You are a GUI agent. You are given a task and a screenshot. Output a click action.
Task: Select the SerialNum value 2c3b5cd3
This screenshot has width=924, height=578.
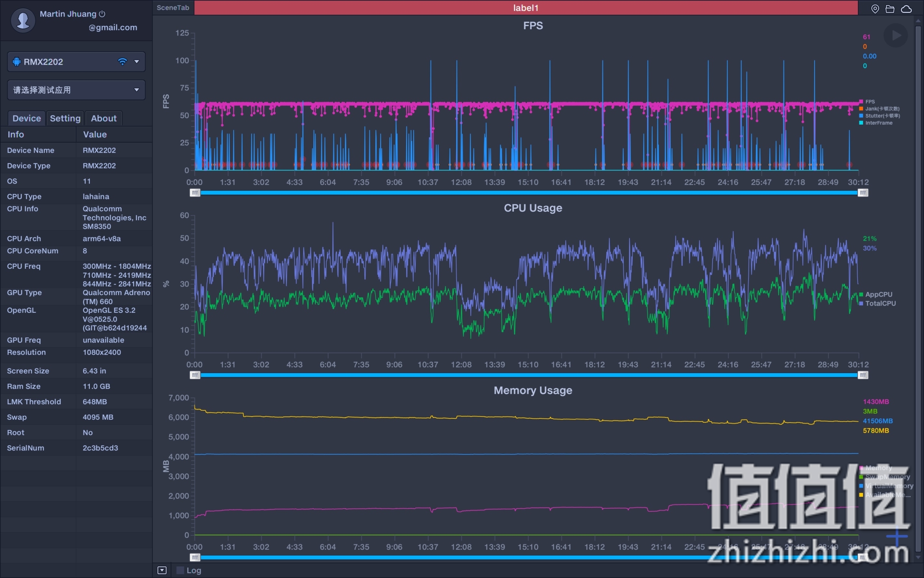[x=100, y=448]
